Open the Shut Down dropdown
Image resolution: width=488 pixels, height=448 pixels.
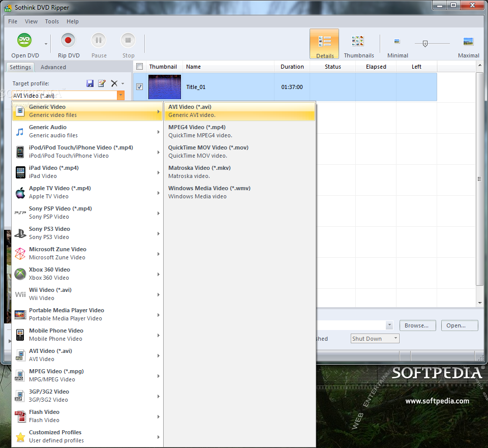375,338
